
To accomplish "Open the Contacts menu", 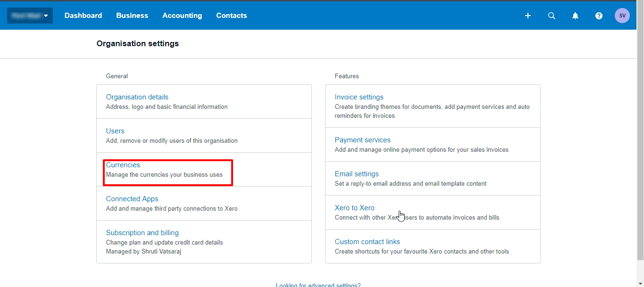I will [x=232, y=16].
